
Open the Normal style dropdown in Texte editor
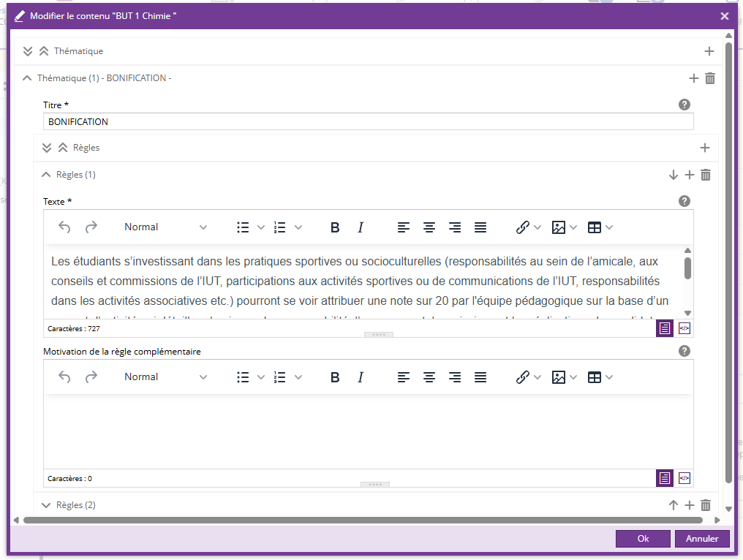pos(165,227)
